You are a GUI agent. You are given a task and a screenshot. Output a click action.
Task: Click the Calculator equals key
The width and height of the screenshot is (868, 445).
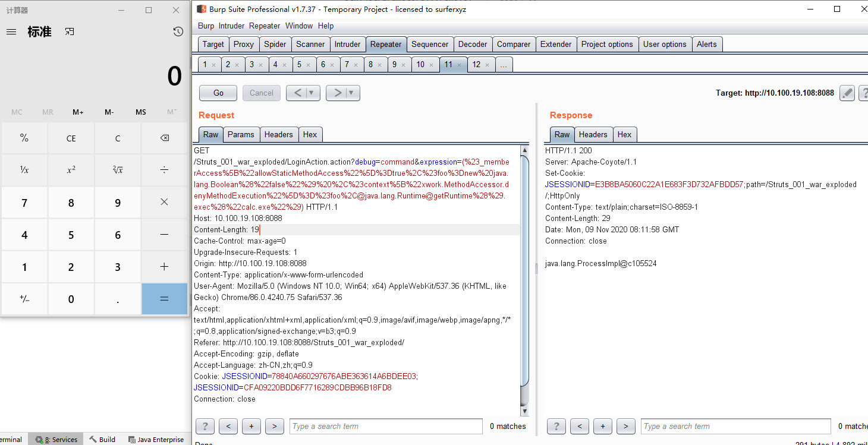pos(164,299)
